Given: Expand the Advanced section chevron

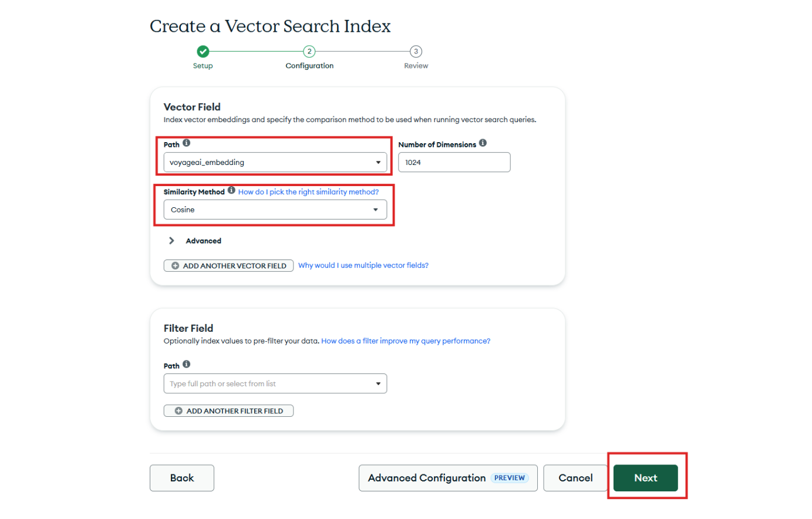Looking at the screenshot, I should click(171, 241).
